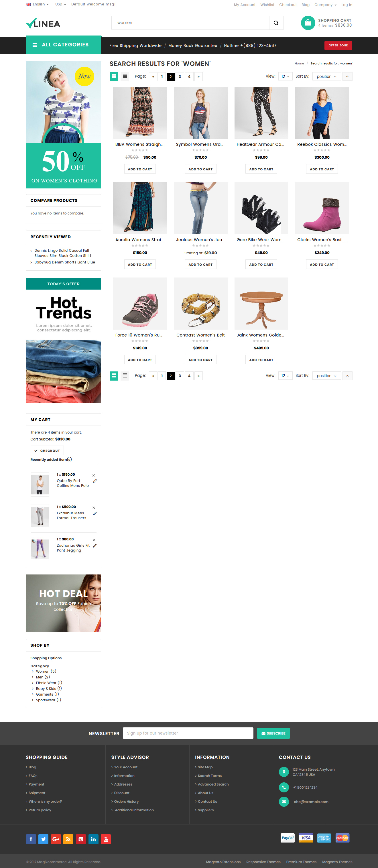Viewport: 378px width, 868px height.
Task: Open the YouTube icon in footer
Action: coord(106,839)
